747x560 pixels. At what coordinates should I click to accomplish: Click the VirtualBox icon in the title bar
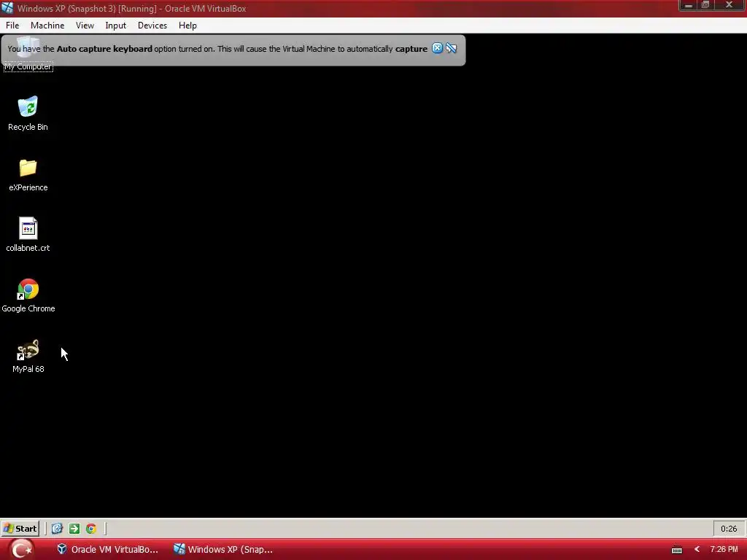click(x=7, y=8)
